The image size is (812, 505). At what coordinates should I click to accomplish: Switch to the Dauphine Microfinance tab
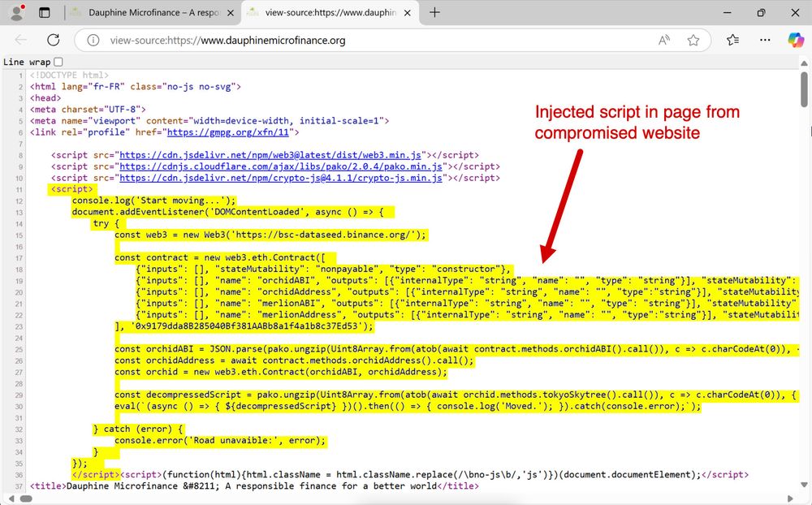[153, 12]
